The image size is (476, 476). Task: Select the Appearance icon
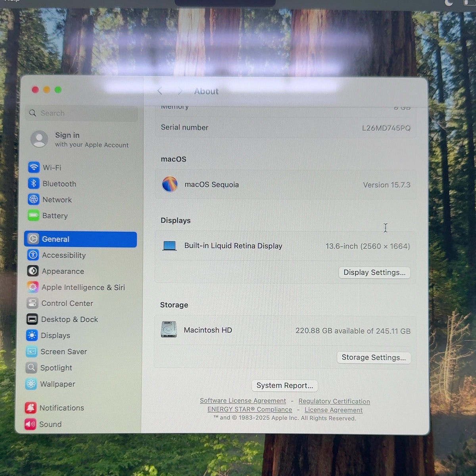pos(33,271)
